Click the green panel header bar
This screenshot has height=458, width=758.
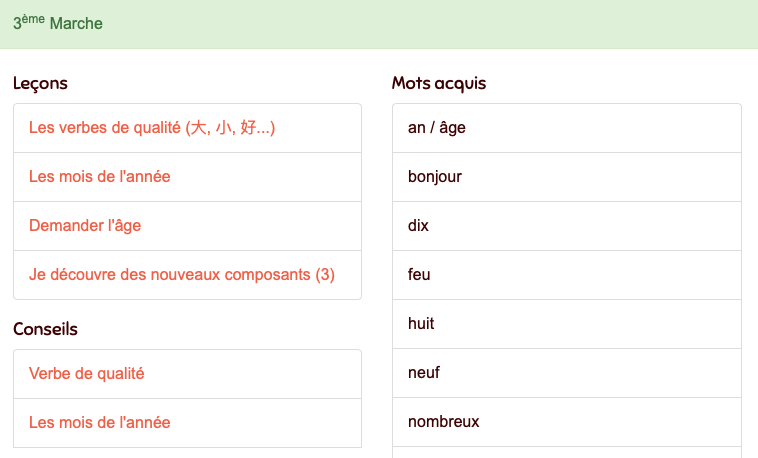(400, 23)
